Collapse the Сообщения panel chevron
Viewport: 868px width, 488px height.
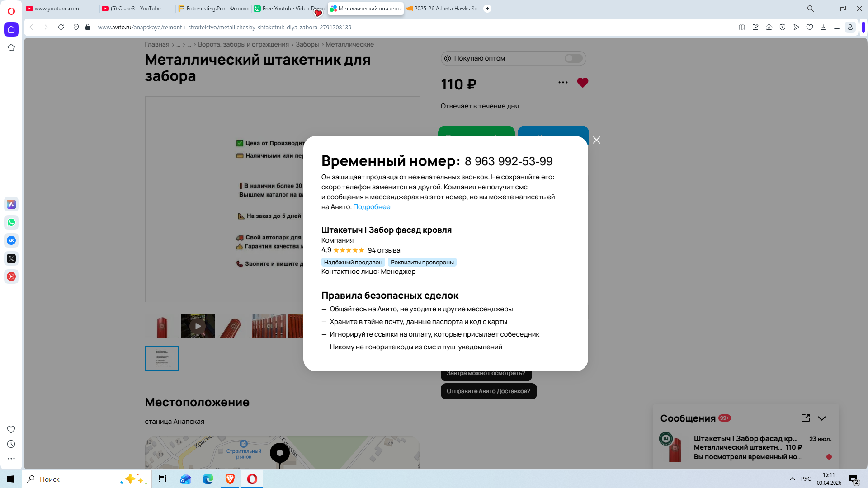822,418
